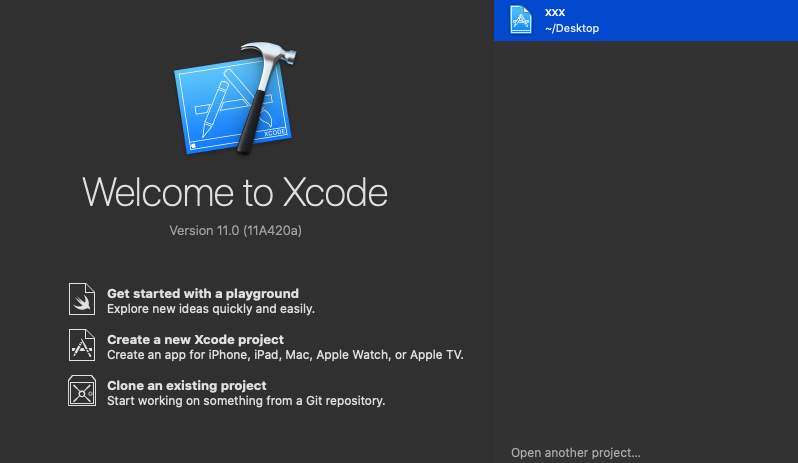
Task: Click the Welcome to Xcode heading
Action: 235,192
